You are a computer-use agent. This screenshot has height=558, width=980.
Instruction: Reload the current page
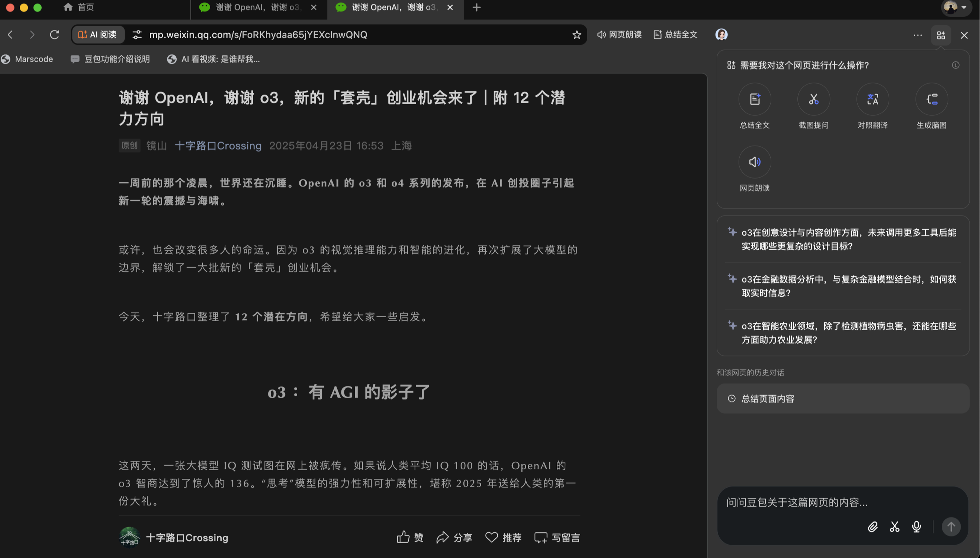pos(54,35)
